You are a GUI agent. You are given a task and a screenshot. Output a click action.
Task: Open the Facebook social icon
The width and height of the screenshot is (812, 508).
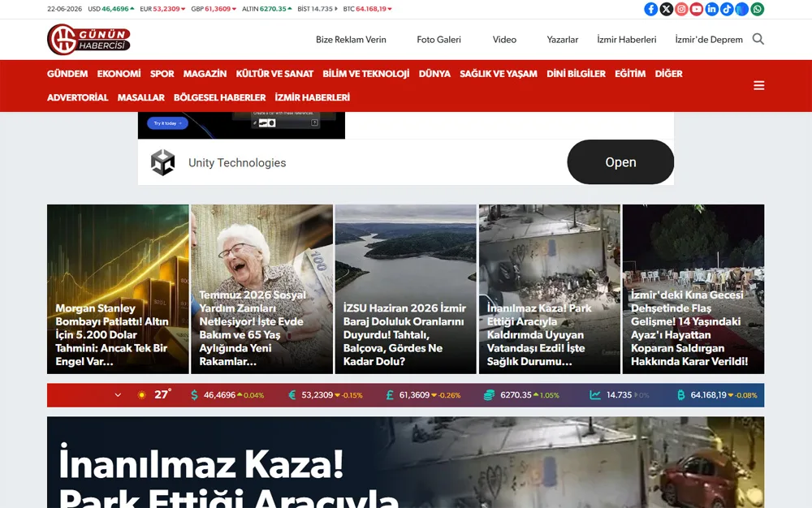(x=651, y=9)
